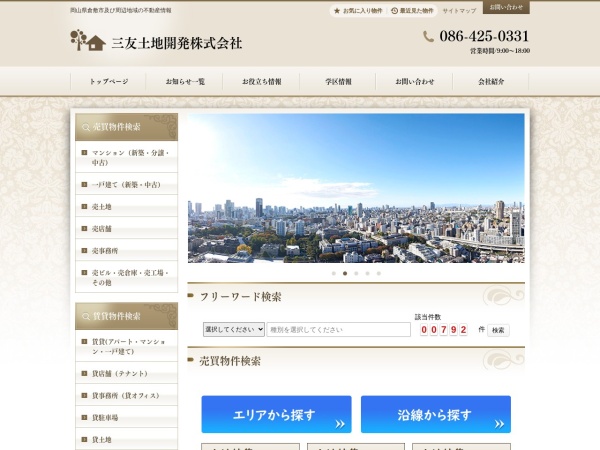
Task: Go to fourth slide dot of carousel
Action: pyautogui.click(x=367, y=274)
